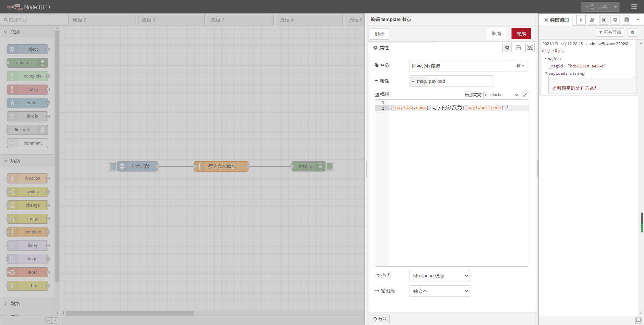644x325 pixels.
Task: Select the catch node in palette
Action: point(28,90)
